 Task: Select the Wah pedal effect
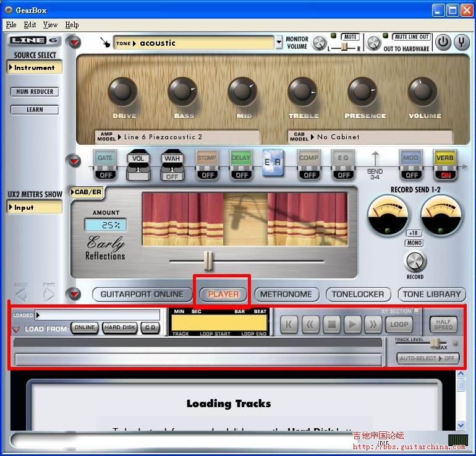pos(172,165)
